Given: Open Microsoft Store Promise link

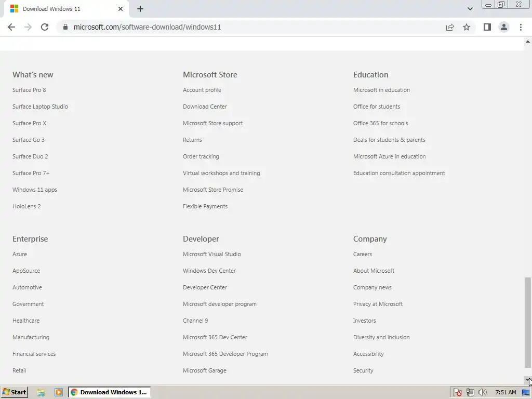Looking at the screenshot, I should (213, 190).
